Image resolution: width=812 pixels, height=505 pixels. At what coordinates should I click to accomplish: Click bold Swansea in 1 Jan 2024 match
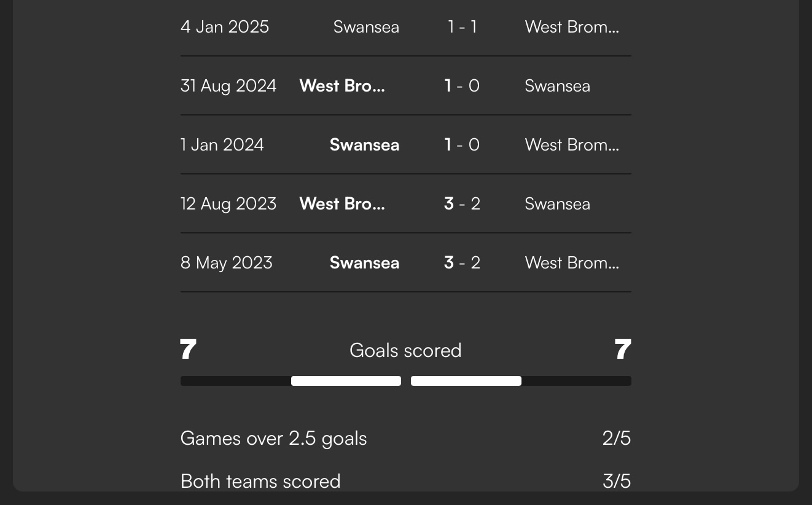pyautogui.click(x=364, y=145)
